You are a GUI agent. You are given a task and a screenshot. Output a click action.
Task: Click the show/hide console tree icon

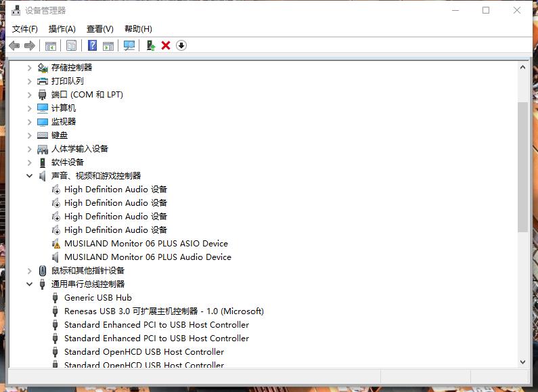point(50,45)
